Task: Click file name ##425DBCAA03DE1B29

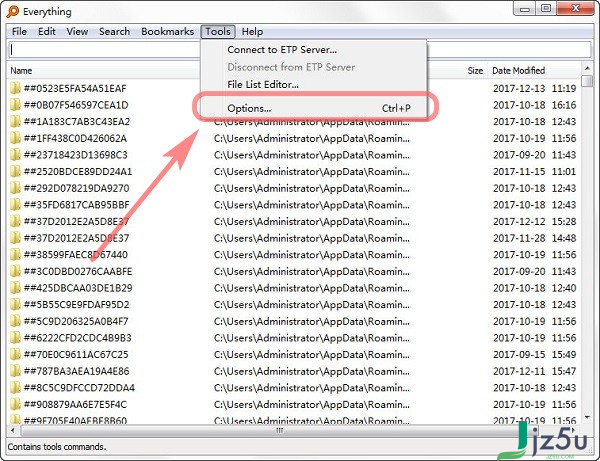Action: pos(78,288)
